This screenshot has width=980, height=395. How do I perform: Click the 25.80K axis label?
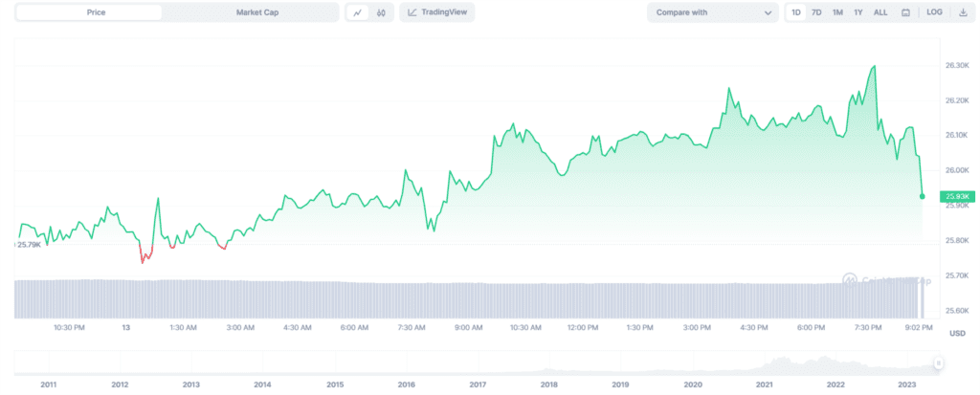click(957, 241)
